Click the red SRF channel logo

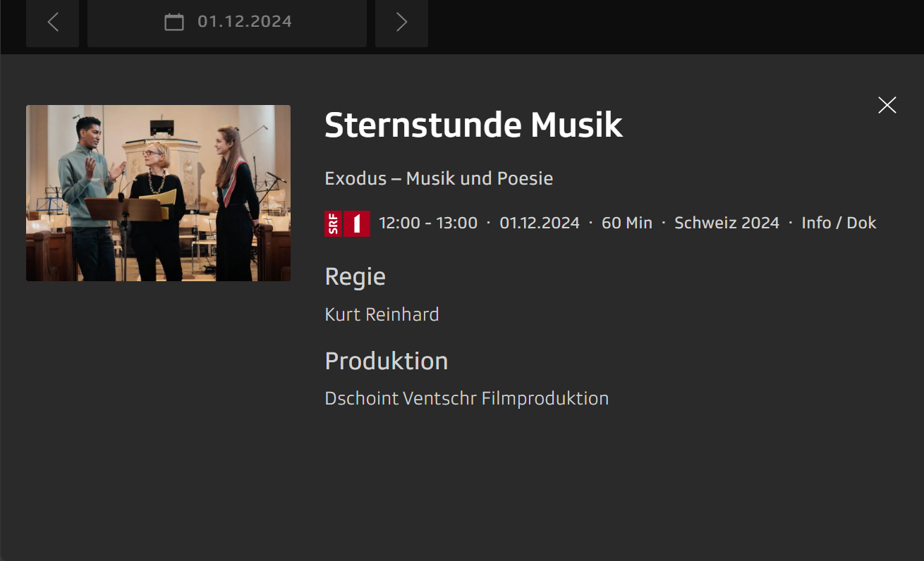(x=332, y=223)
